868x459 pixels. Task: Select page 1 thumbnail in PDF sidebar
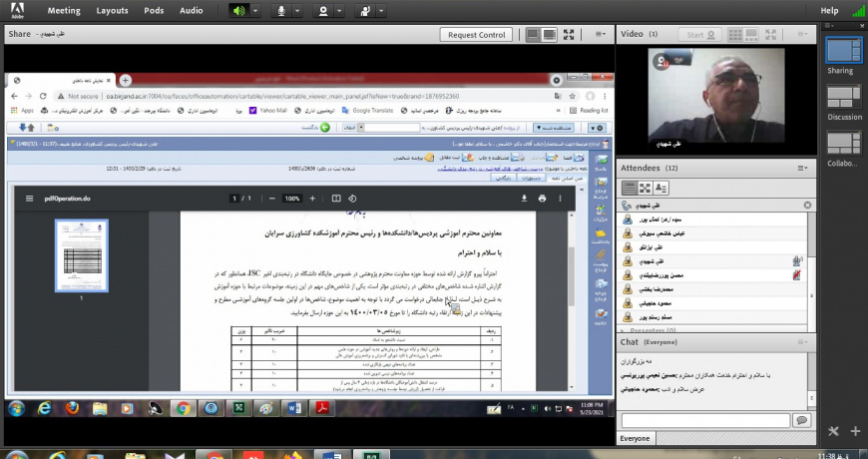coord(82,255)
